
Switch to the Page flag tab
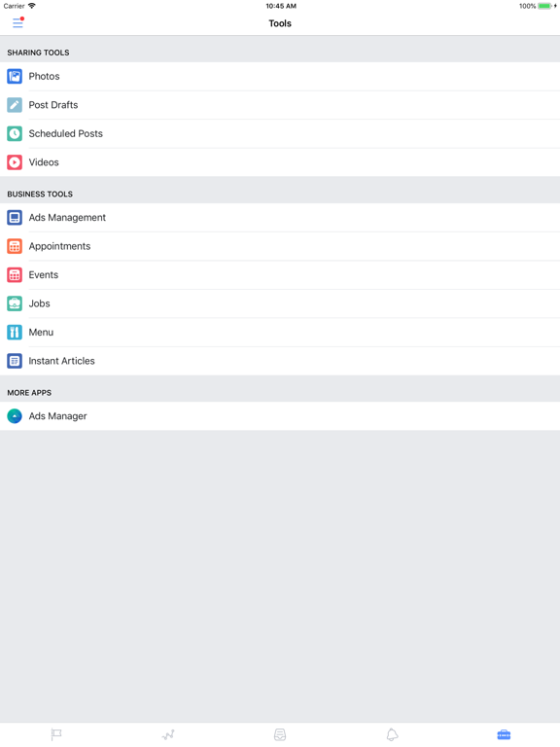click(56, 734)
